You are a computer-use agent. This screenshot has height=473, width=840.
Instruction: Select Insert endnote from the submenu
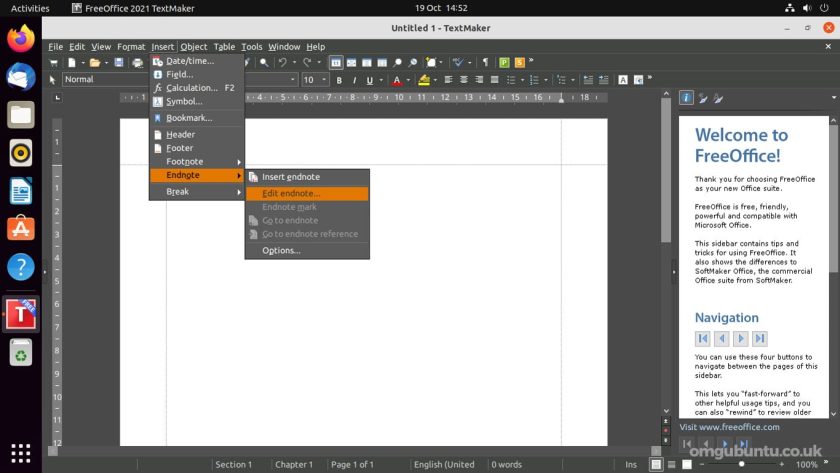point(307,177)
